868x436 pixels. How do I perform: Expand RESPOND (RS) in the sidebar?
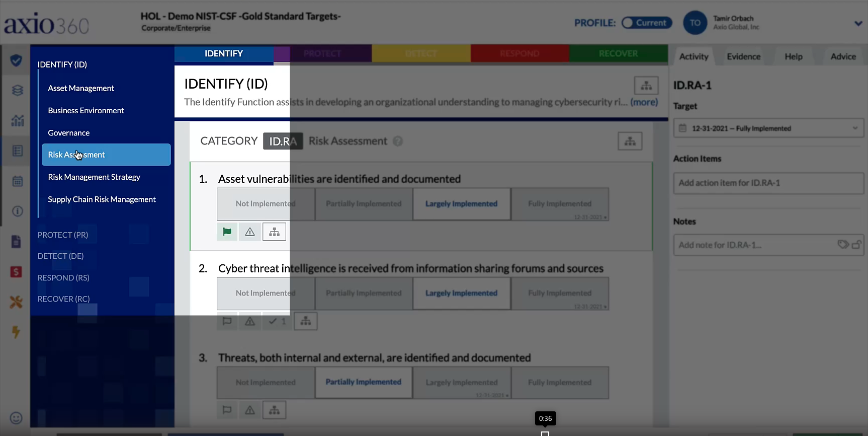pos(63,277)
